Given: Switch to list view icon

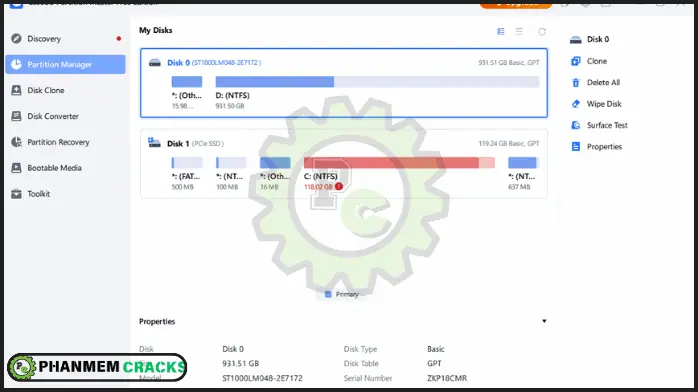Looking at the screenshot, I should point(519,32).
